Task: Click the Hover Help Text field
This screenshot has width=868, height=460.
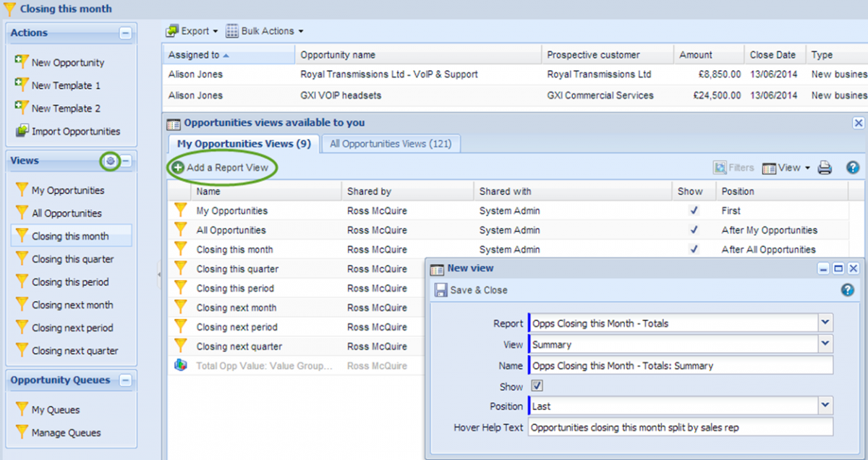Action: [681, 427]
